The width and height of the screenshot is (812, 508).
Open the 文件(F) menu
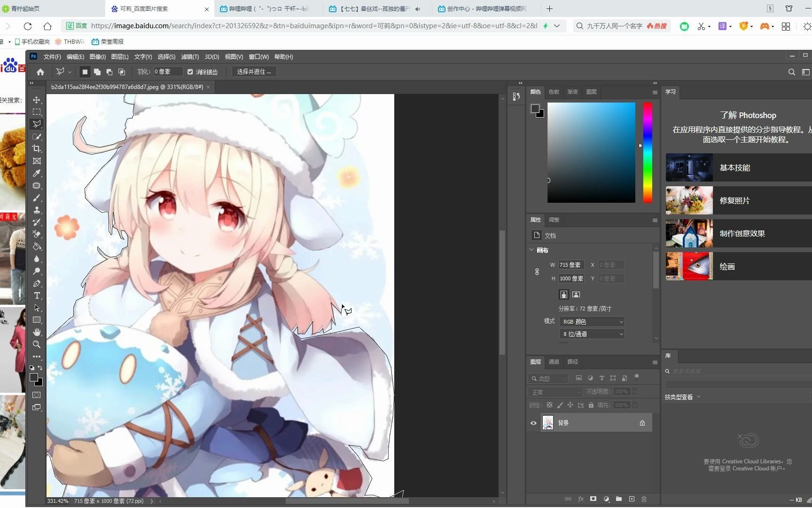52,56
